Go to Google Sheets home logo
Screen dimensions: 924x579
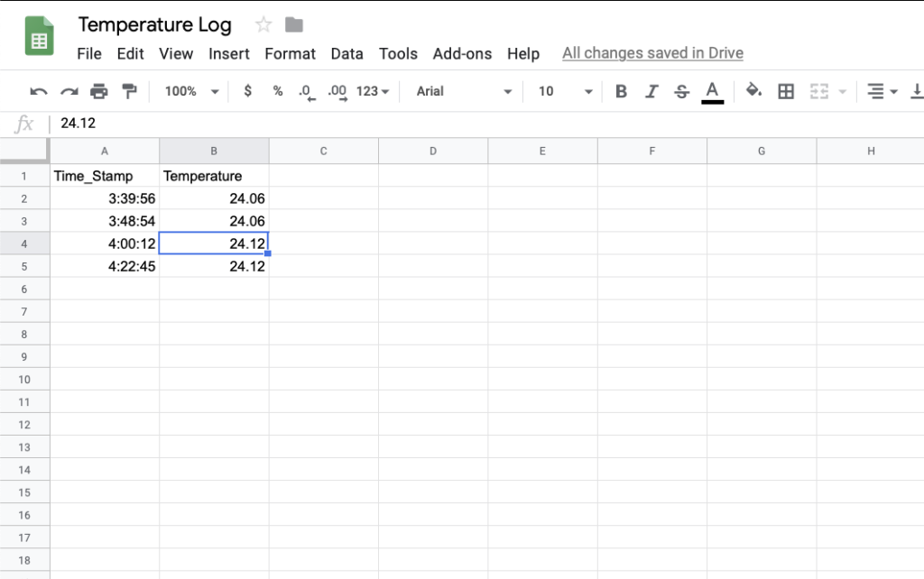40,36
